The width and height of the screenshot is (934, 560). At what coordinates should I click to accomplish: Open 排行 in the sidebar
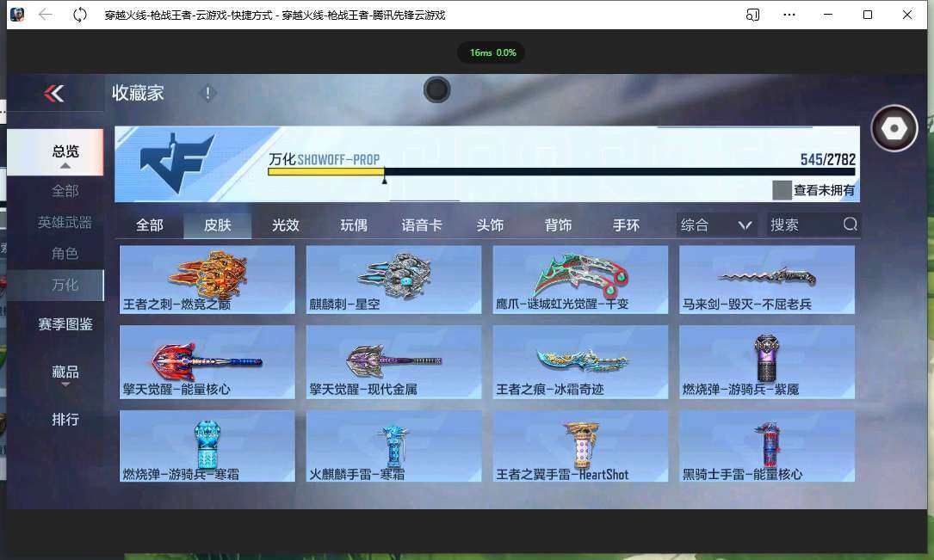click(65, 420)
